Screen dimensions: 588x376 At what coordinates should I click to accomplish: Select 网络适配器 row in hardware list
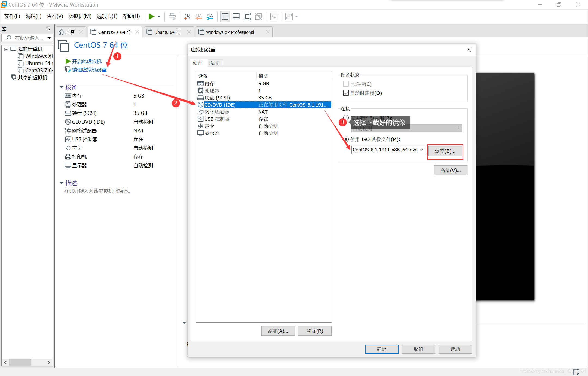coord(264,112)
